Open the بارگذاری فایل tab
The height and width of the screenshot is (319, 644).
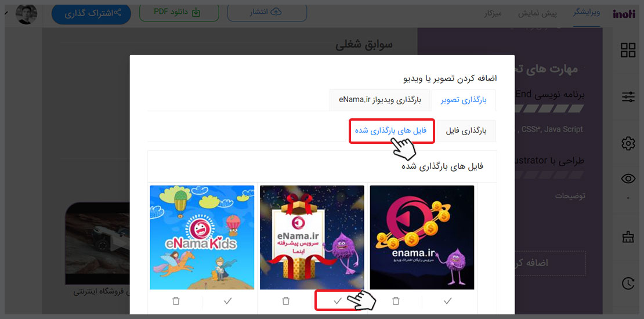click(x=466, y=131)
